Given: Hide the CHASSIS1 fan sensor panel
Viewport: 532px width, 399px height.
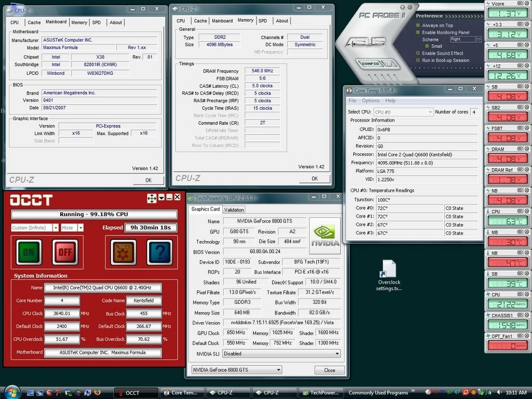Looking at the screenshot, I should [x=527, y=315].
